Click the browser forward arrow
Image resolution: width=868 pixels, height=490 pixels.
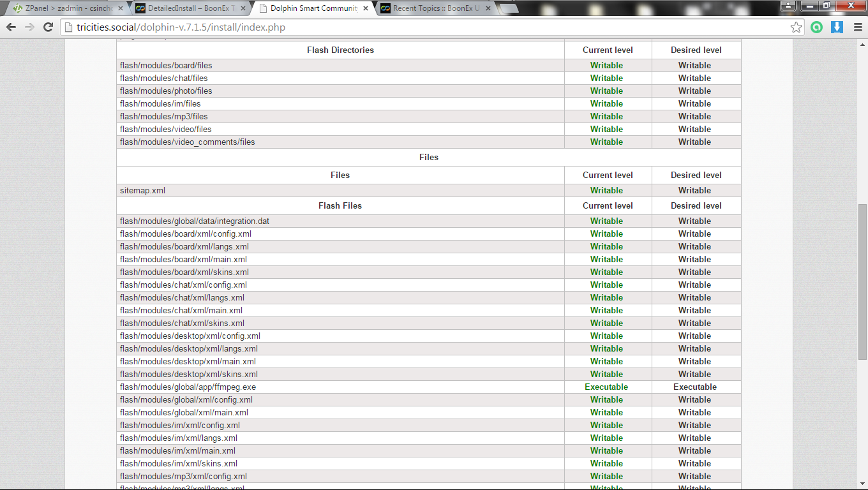click(x=29, y=27)
